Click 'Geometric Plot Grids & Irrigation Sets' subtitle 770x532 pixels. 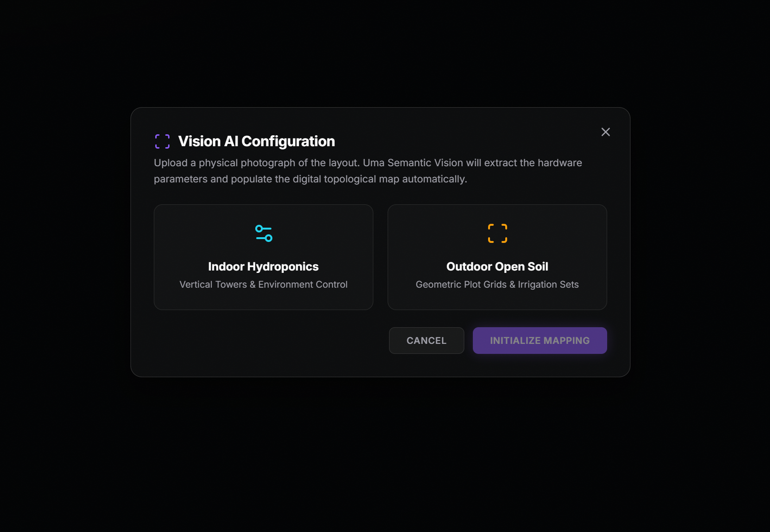(x=497, y=284)
